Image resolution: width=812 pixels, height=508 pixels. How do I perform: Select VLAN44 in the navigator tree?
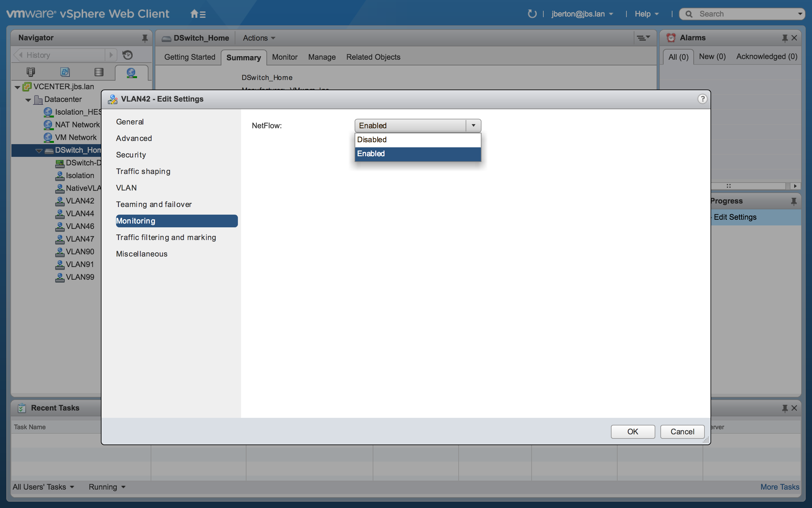80,214
